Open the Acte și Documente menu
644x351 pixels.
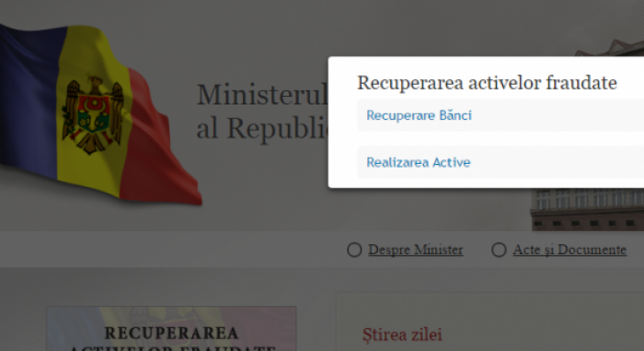(569, 250)
